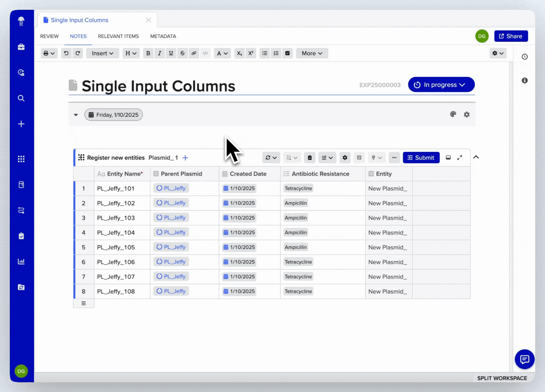The width and height of the screenshot is (545, 392).
Task: Open the Applications grid icon in sidebar
Action: point(21,159)
